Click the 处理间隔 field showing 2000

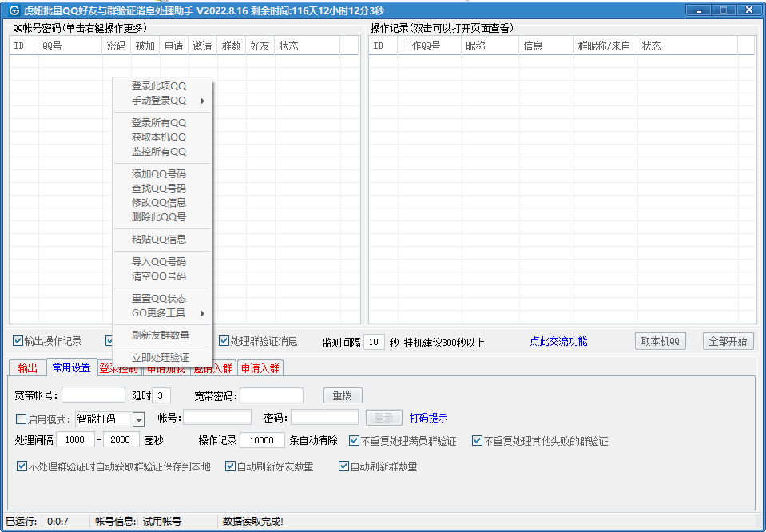pos(121,439)
